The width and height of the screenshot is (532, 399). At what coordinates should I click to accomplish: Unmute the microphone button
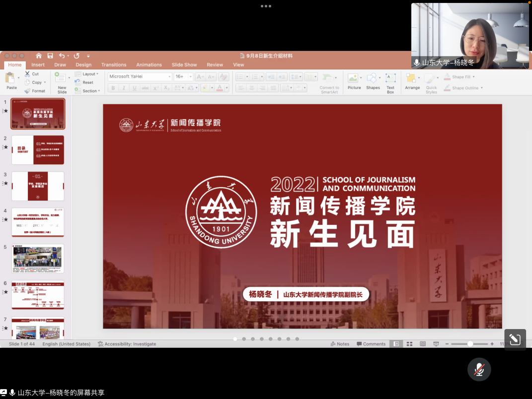[x=479, y=369]
